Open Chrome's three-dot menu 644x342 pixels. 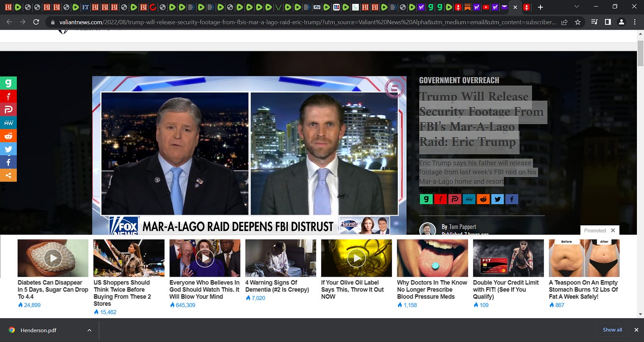[635, 22]
